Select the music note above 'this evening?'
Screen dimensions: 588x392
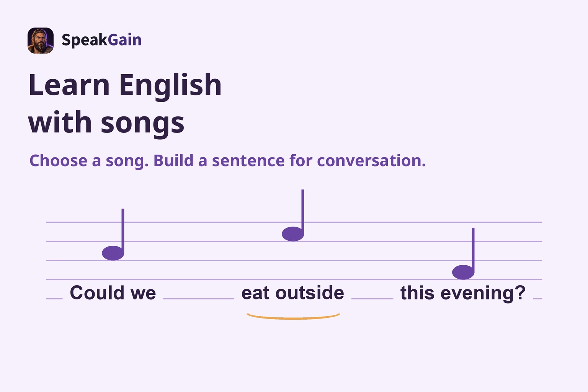(x=464, y=254)
